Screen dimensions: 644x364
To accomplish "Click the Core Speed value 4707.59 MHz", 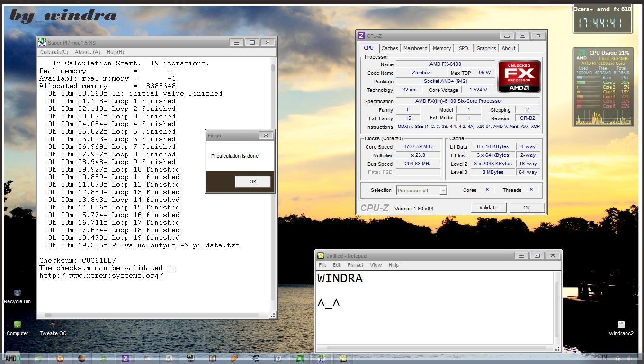I will [x=418, y=147].
